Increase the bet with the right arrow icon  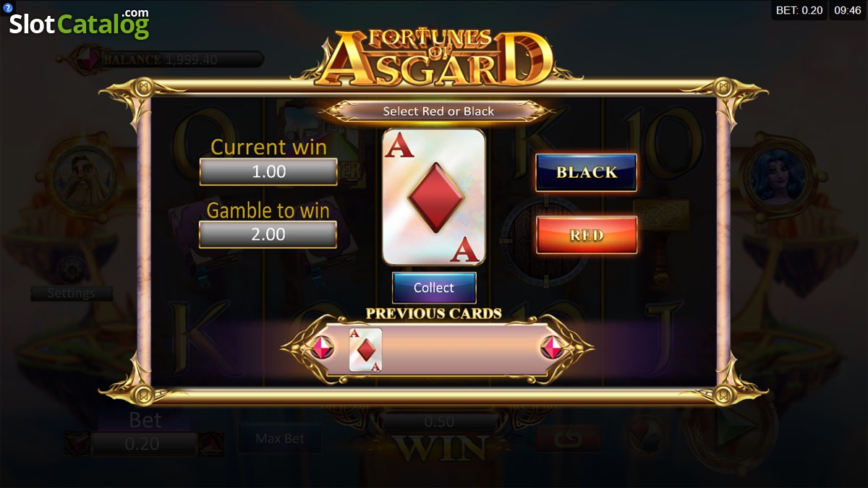coord(211,443)
